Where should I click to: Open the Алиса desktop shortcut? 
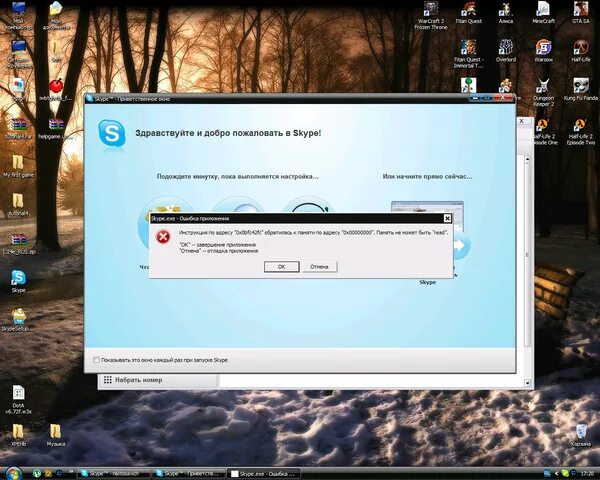coord(505,13)
